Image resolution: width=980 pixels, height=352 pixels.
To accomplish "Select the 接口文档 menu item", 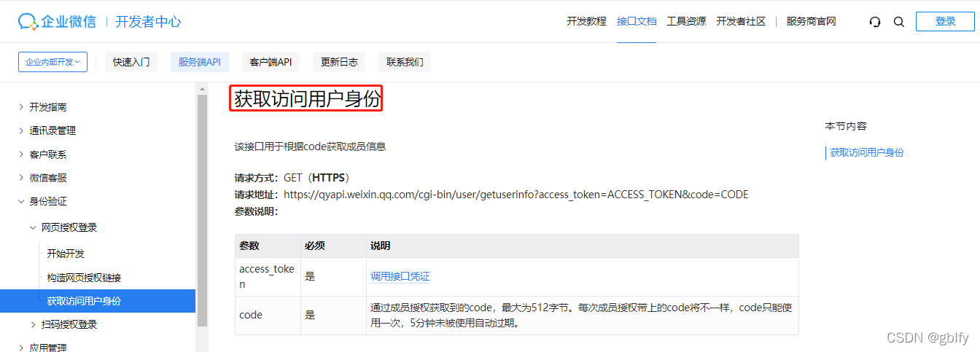I will [637, 21].
